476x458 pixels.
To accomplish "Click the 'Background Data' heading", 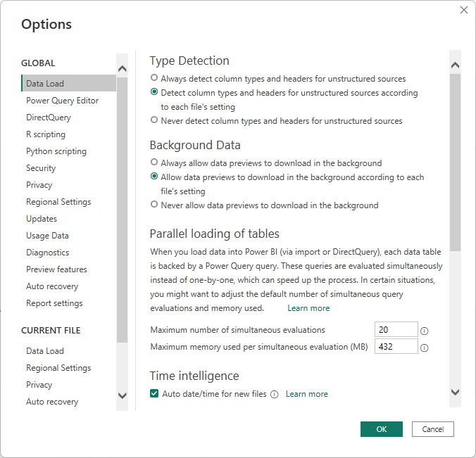I will (x=195, y=146).
